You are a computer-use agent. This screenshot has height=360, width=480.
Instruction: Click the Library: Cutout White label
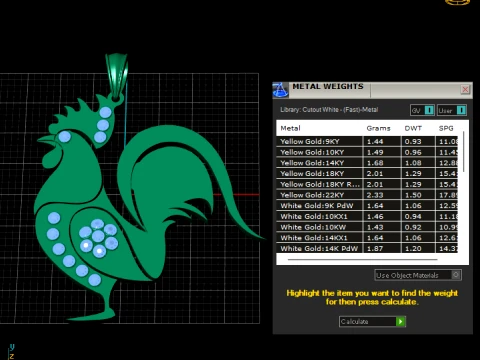pos(329,110)
